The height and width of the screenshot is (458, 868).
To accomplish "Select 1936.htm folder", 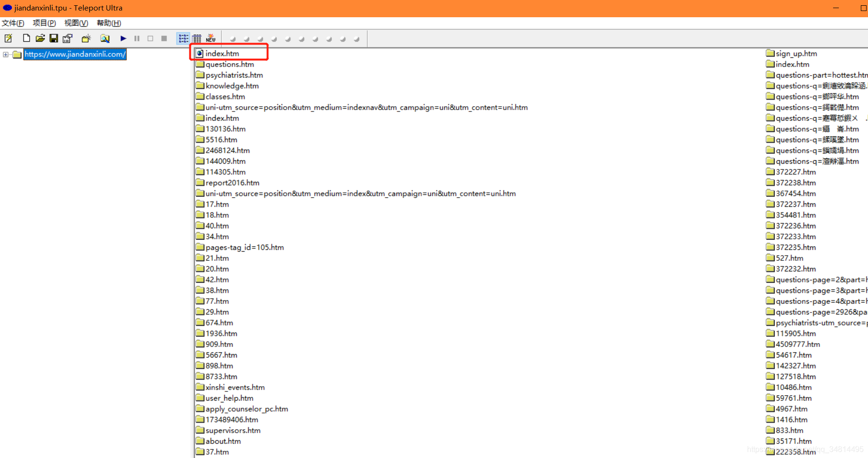I will coord(221,334).
